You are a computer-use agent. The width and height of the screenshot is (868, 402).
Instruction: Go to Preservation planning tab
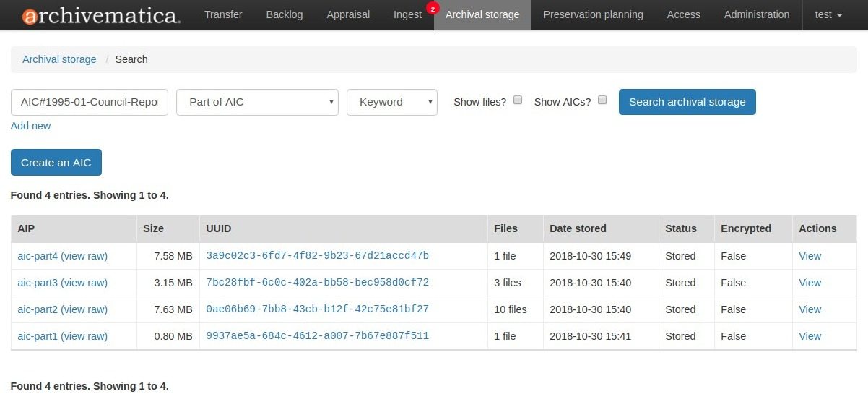[x=593, y=14]
